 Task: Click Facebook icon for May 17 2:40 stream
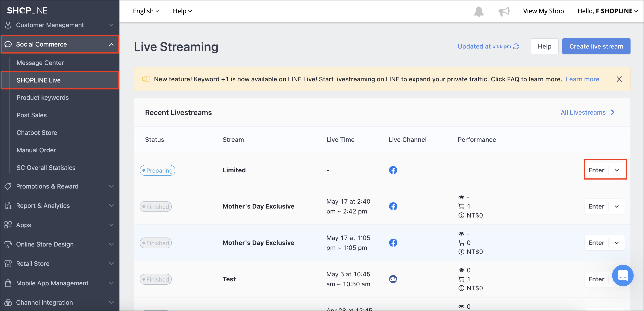[393, 207]
